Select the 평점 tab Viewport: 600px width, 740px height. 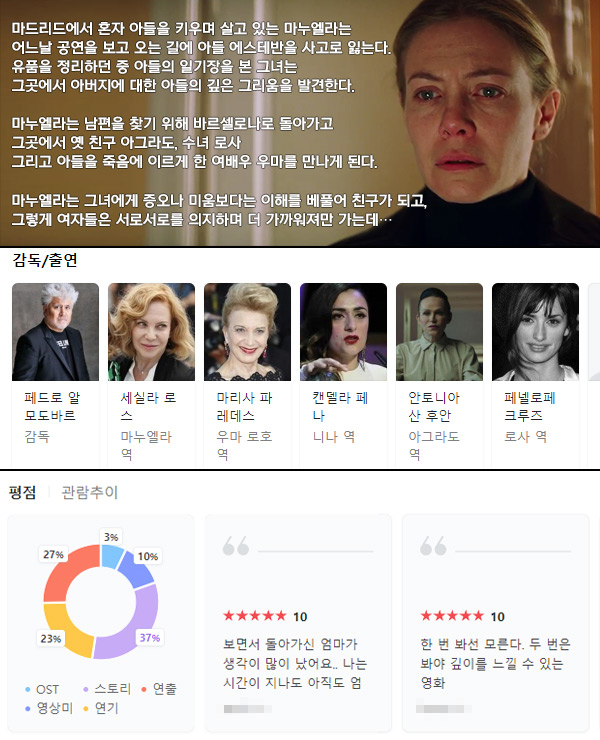click(x=22, y=492)
